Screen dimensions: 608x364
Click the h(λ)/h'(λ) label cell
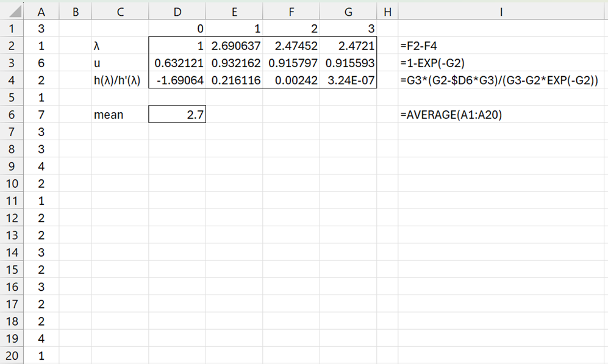pyautogui.click(x=120, y=80)
